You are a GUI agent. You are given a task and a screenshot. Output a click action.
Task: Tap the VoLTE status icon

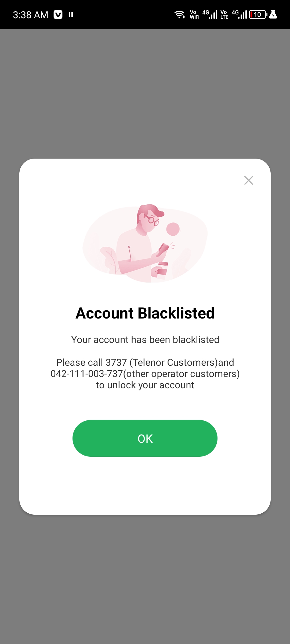point(224,14)
